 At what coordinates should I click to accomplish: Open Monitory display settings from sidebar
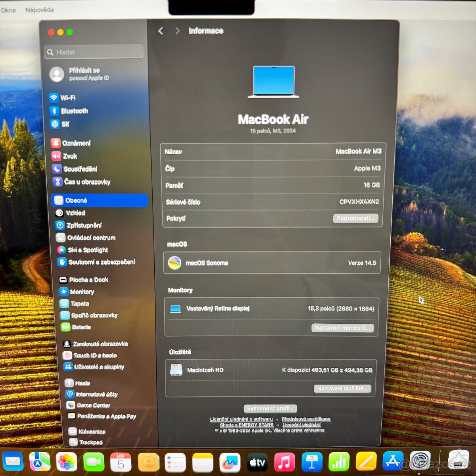pos(82,292)
